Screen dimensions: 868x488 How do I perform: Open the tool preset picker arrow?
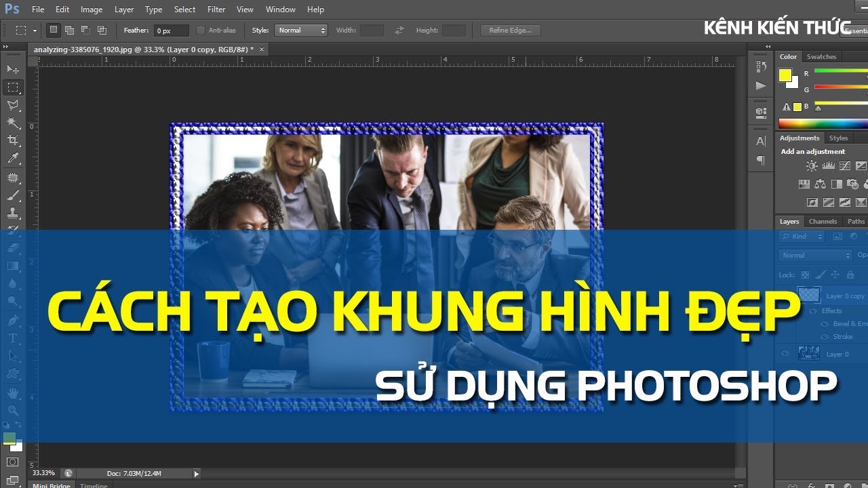coord(35,30)
